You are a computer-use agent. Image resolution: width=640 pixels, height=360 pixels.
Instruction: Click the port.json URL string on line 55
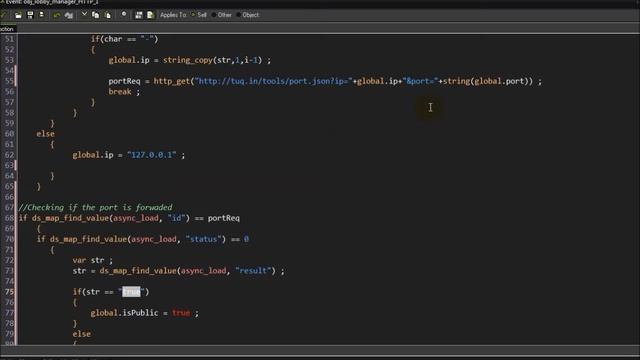(273, 81)
